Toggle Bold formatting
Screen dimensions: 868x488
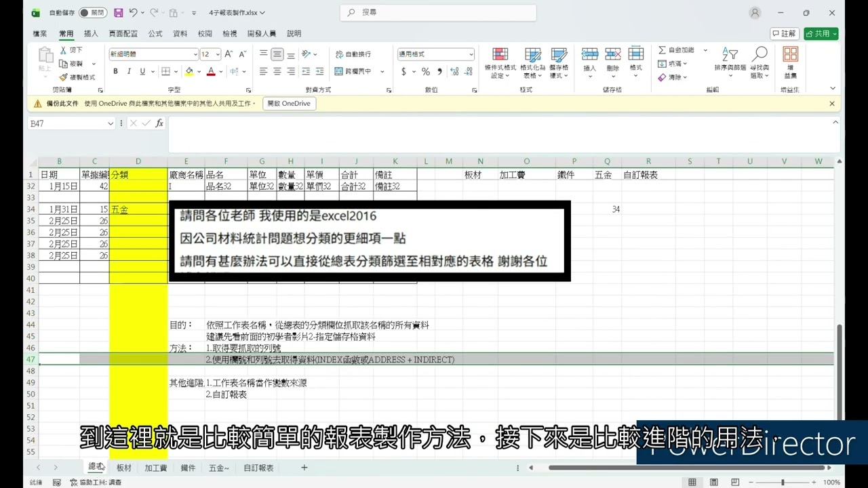coord(116,71)
